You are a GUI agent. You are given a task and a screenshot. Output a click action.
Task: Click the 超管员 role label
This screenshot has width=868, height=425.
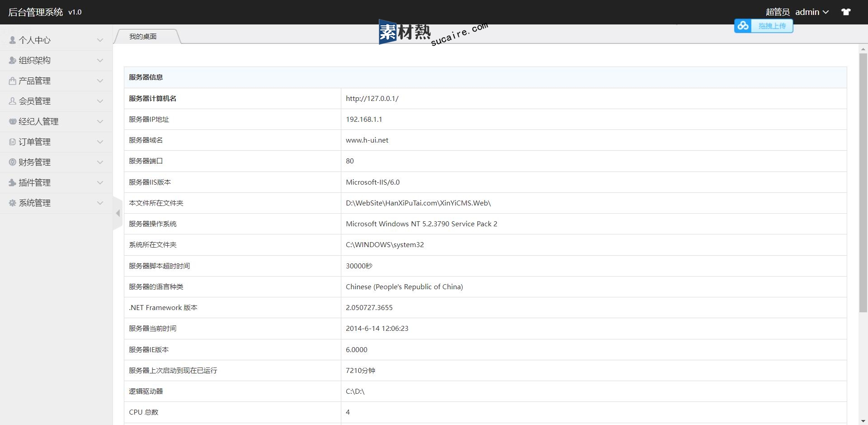778,12
